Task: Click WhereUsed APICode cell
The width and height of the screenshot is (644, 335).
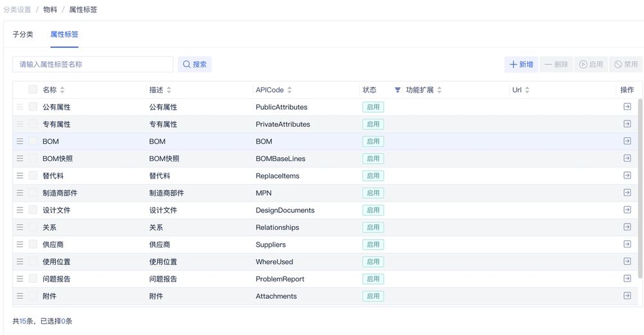Action: 274,262
